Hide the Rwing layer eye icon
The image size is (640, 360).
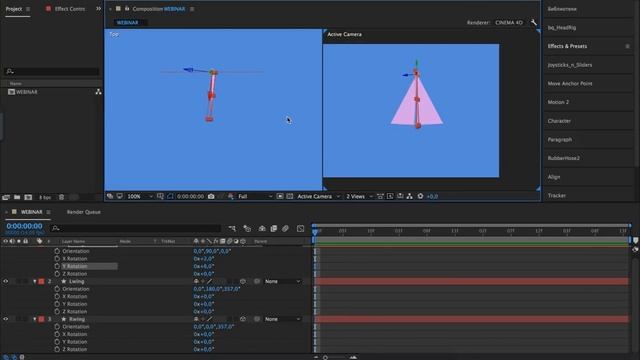(x=6, y=319)
